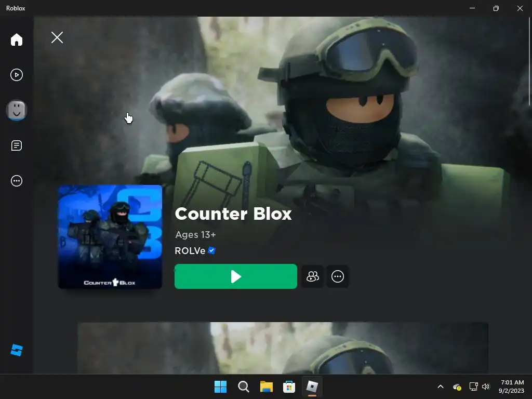Open the avatar profile icon in sidebar

point(16,110)
